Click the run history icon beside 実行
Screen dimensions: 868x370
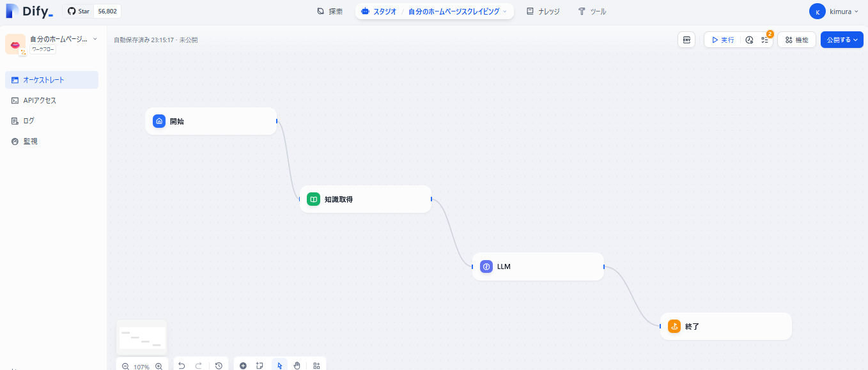749,40
